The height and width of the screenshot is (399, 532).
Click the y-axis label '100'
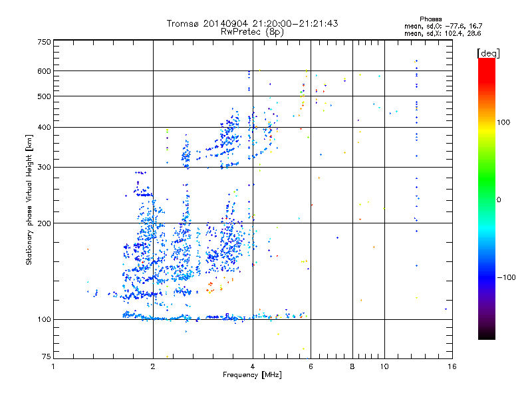pos(44,320)
